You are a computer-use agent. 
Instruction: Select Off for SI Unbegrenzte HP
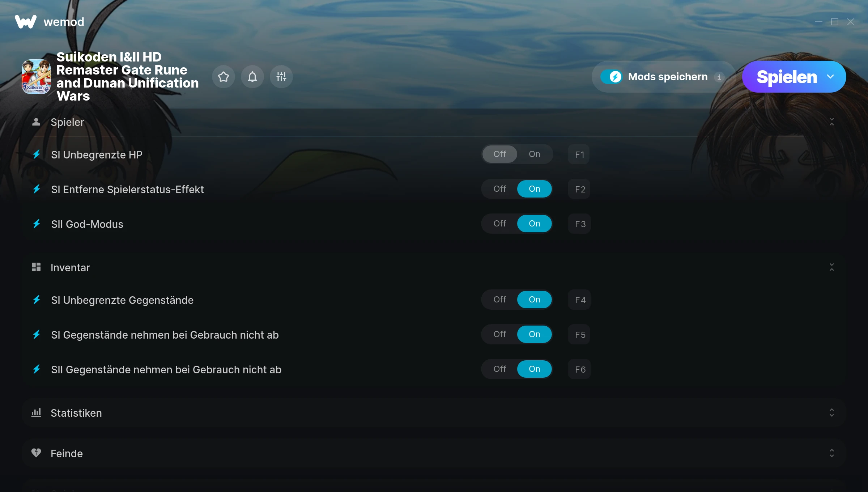[x=500, y=154]
